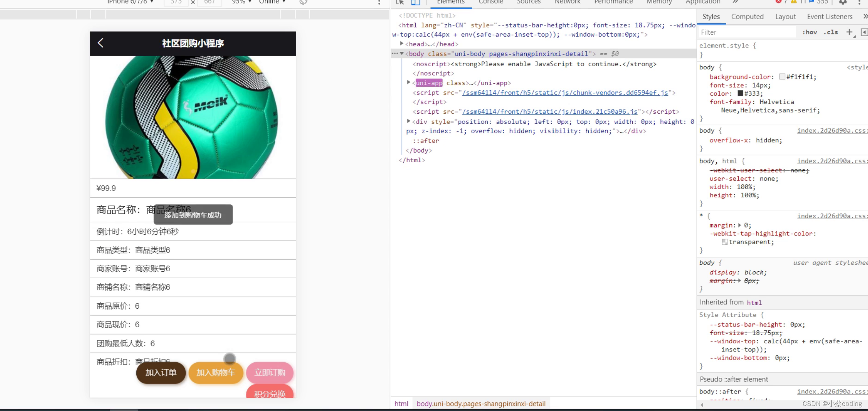Go back using the app header arrow
The image size is (868, 411).
pos(101,43)
